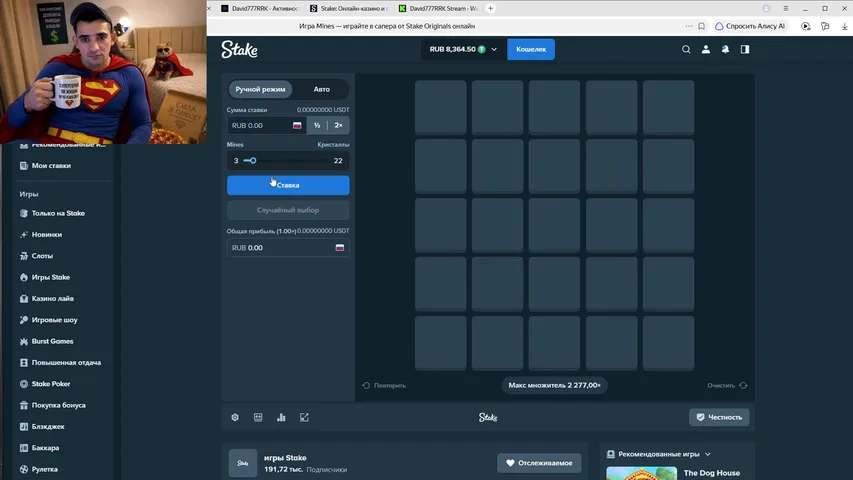Open browser hamburger menu icon
853x480 pixels.
[786, 9]
